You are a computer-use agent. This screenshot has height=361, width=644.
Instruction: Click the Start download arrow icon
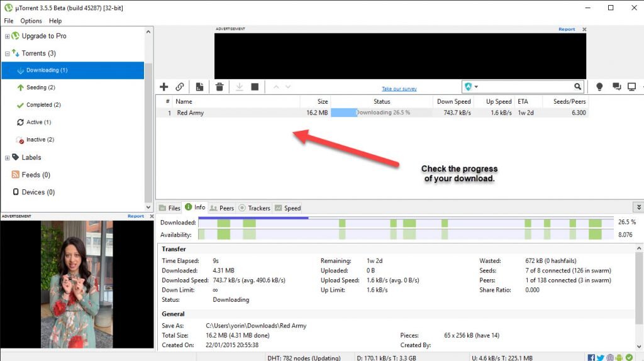coord(240,87)
